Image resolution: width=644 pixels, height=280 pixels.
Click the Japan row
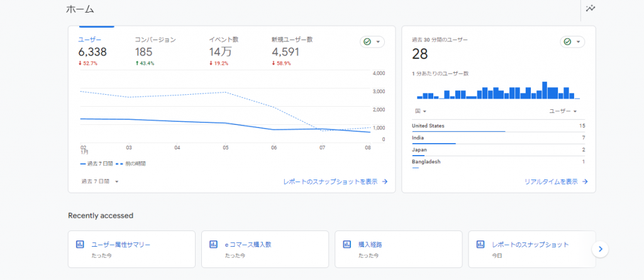coord(499,150)
